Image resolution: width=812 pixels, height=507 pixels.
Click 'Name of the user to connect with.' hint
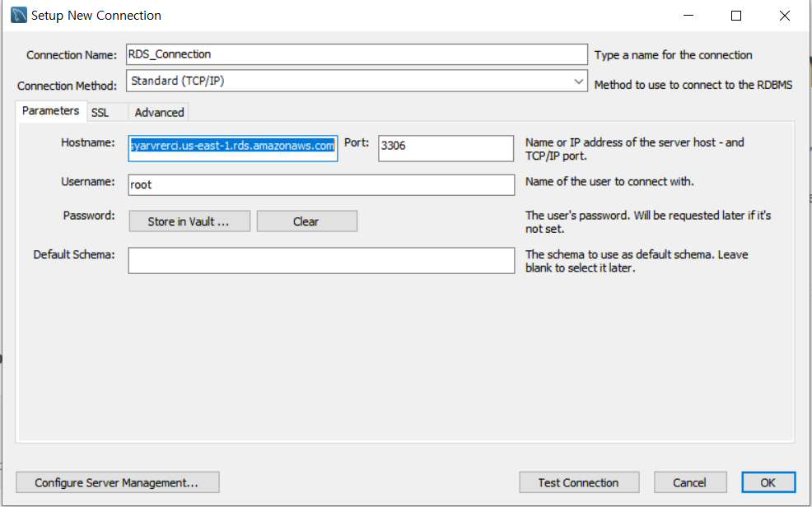coord(609,182)
